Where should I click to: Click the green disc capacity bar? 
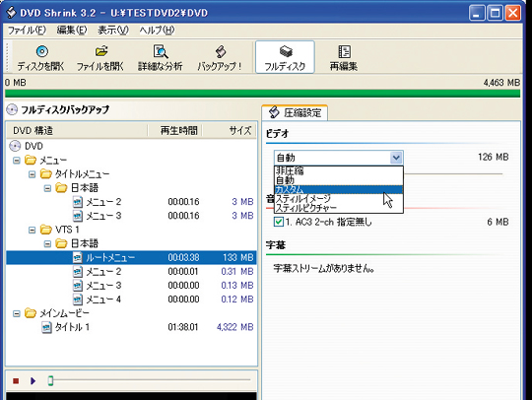tap(263, 94)
